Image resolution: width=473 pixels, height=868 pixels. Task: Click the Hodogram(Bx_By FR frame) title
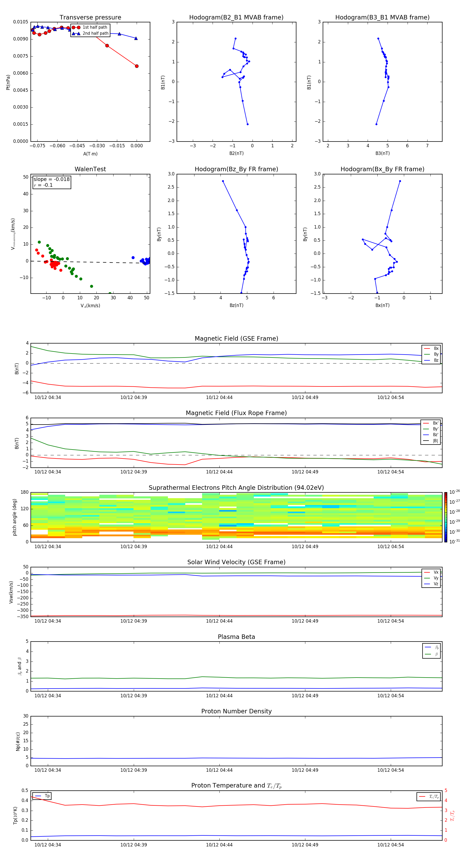tap(382, 169)
